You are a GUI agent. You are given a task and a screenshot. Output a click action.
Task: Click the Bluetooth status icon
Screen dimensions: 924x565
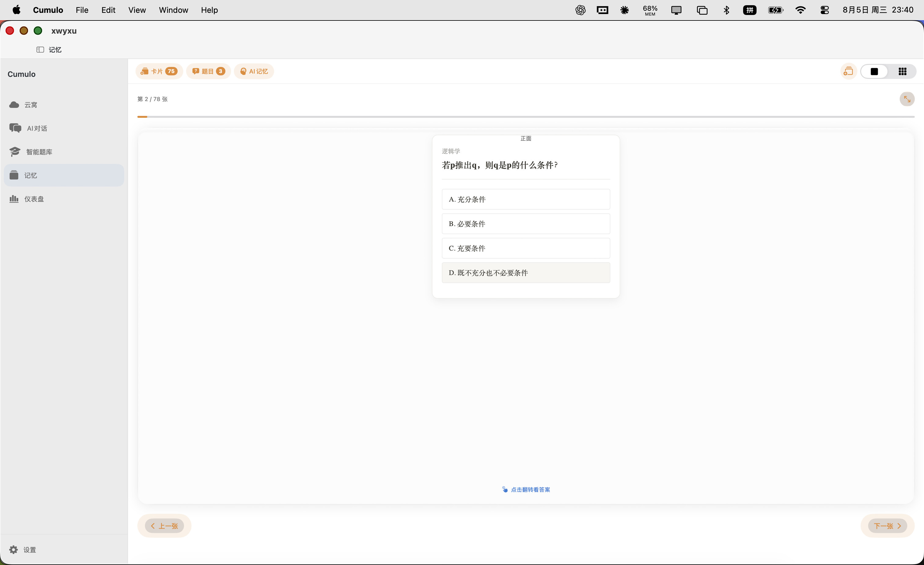(x=726, y=10)
